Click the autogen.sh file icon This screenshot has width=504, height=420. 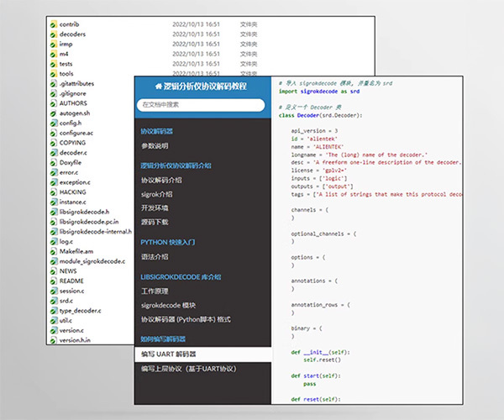click(53, 113)
